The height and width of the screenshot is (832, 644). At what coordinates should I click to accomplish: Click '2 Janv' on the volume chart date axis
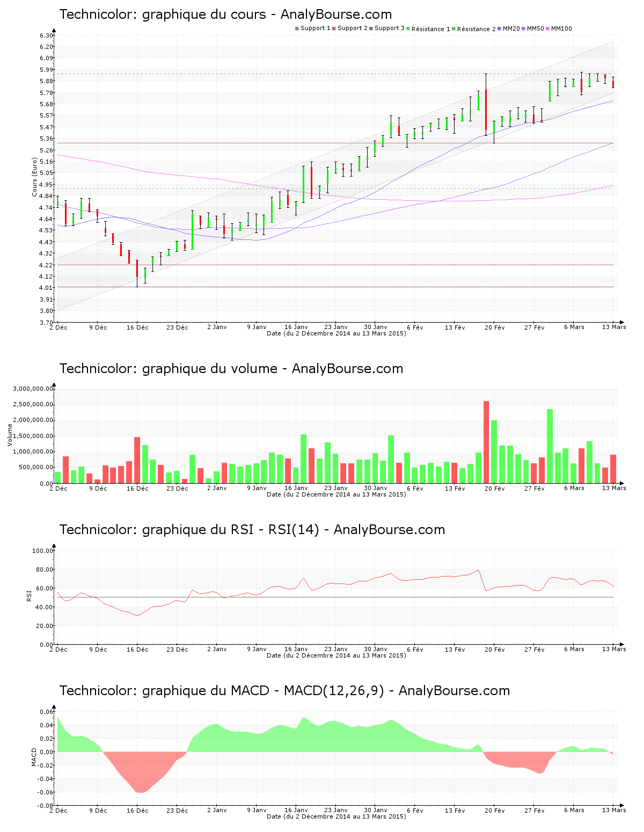pos(217,488)
